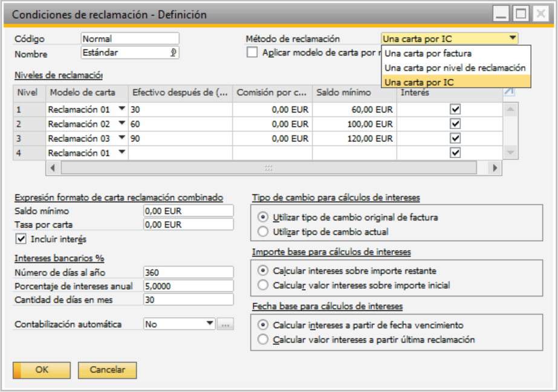Click the Efectivo después de column header

coord(180,93)
